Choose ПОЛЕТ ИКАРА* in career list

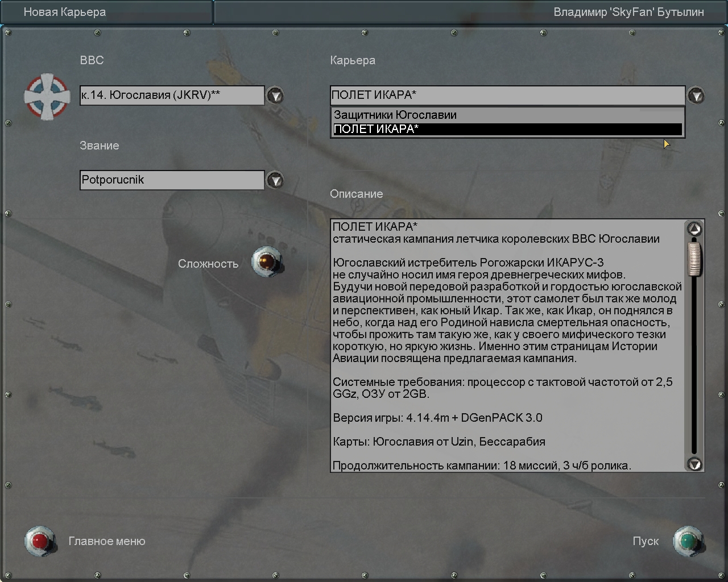click(507, 129)
